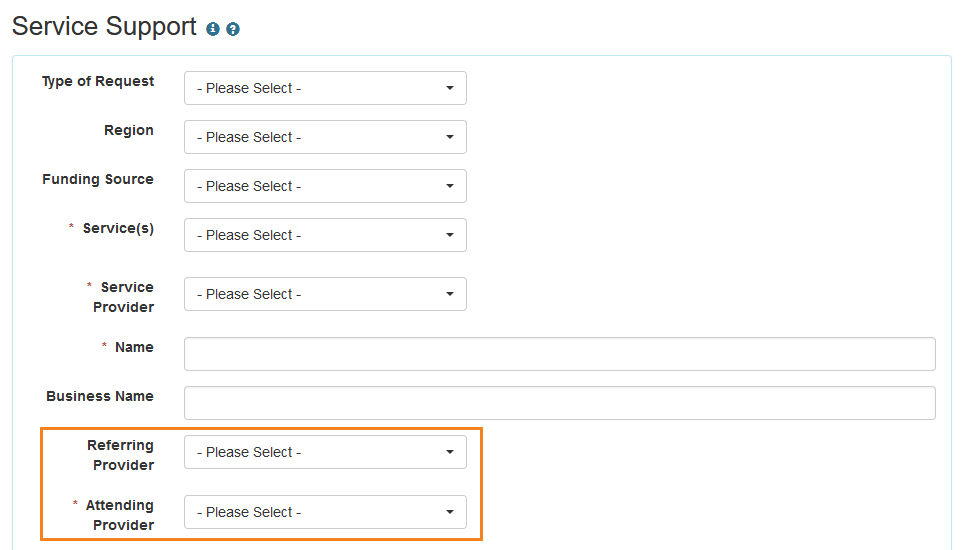
Task: Click the Funding Source label
Action: 98,180
